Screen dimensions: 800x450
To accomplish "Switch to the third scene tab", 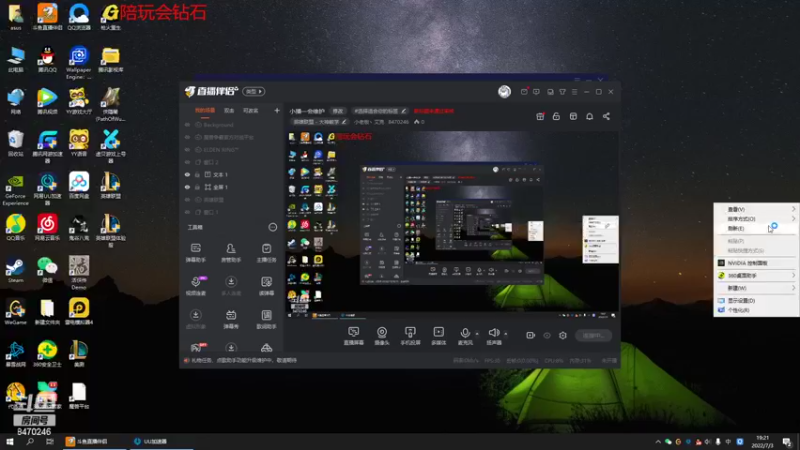I will click(x=250, y=111).
